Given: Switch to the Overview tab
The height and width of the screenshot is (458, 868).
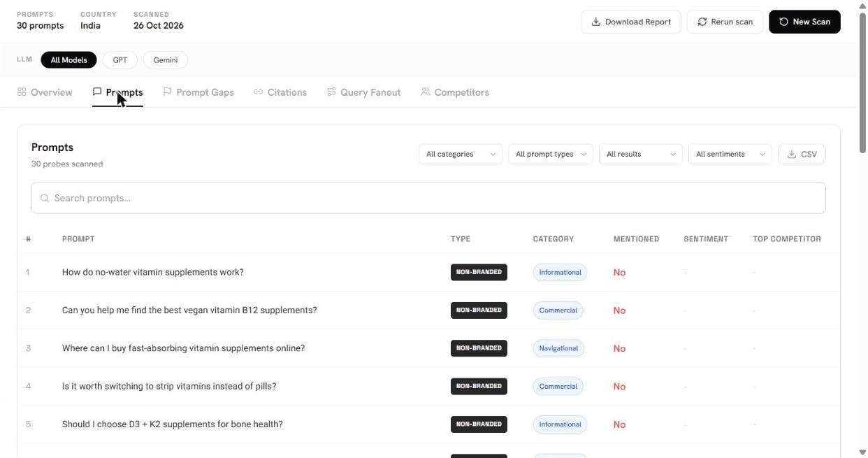Looking at the screenshot, I should [x=45, y=92].
